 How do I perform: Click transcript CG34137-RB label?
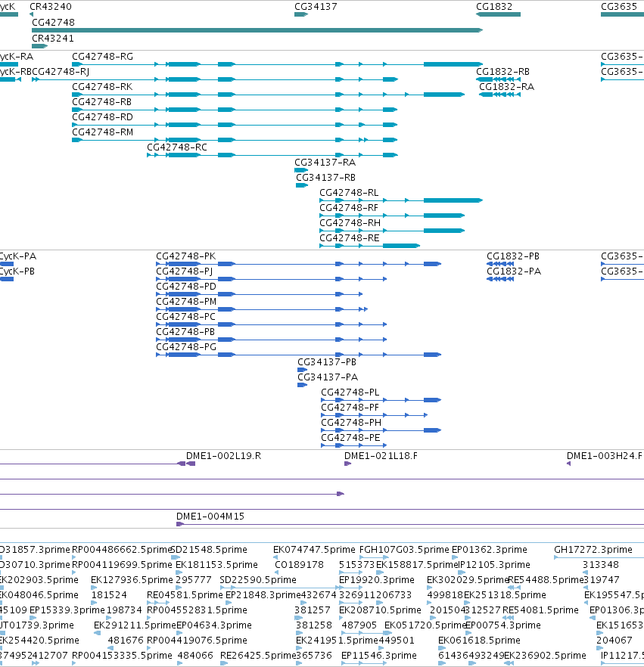[x=325, y=178]
